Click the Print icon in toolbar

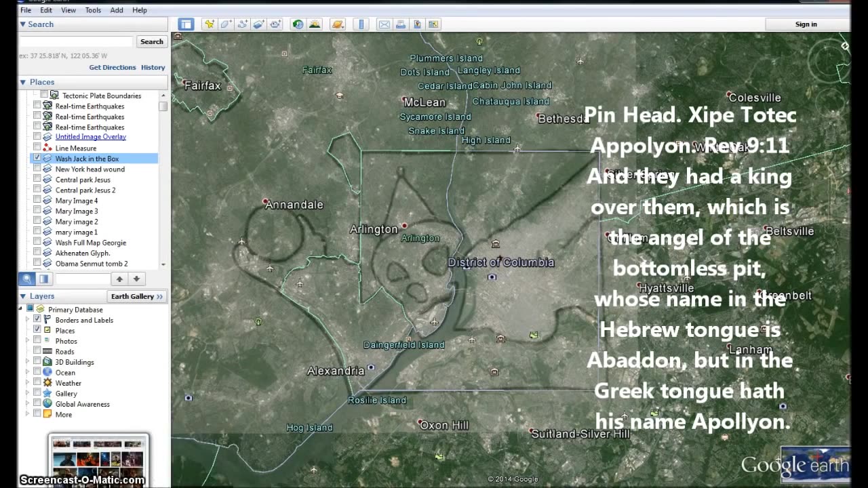tap(401, 24)
